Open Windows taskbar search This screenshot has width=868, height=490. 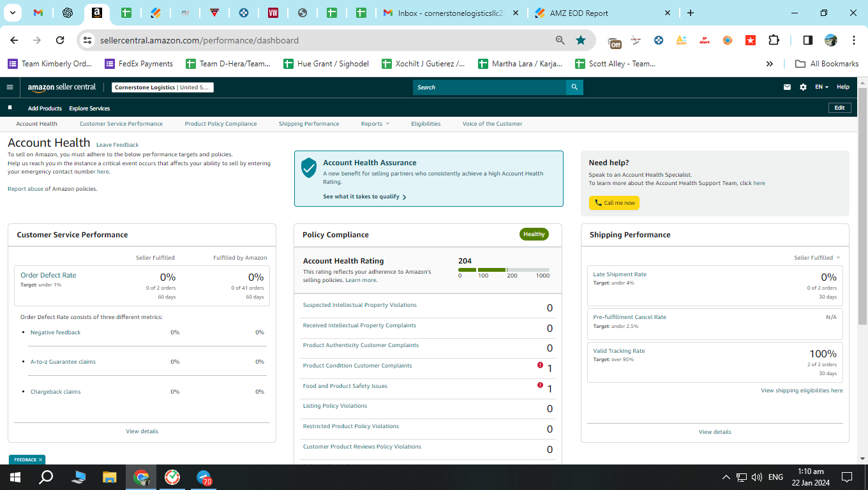tap(46, 477)
